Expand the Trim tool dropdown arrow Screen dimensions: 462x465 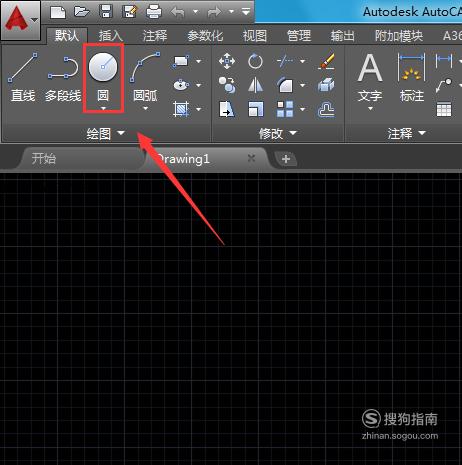pyautogui.click(x=302, y=61)
